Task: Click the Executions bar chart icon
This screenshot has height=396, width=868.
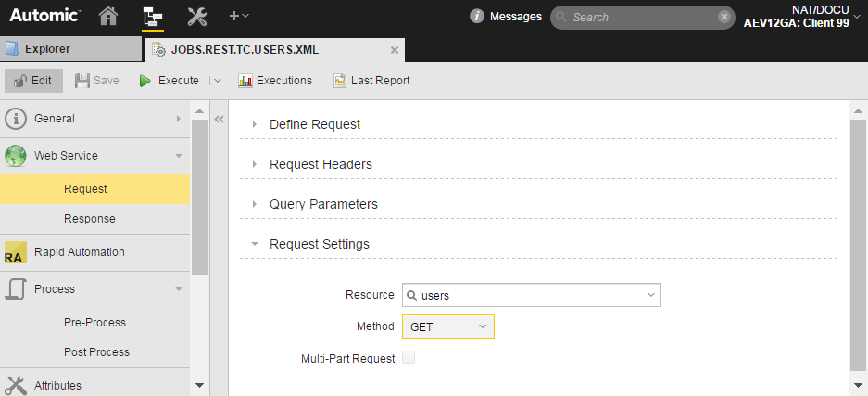Action: tap(245, 81)
